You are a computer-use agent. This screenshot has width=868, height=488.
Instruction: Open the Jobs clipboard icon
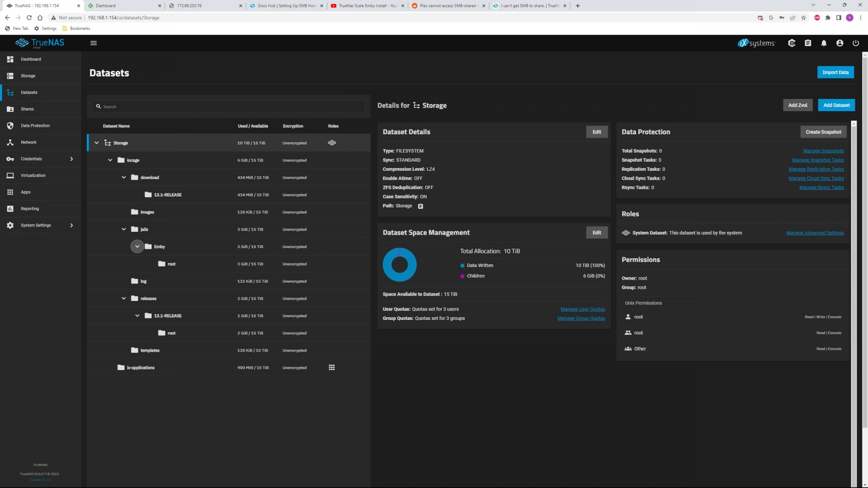808,43
